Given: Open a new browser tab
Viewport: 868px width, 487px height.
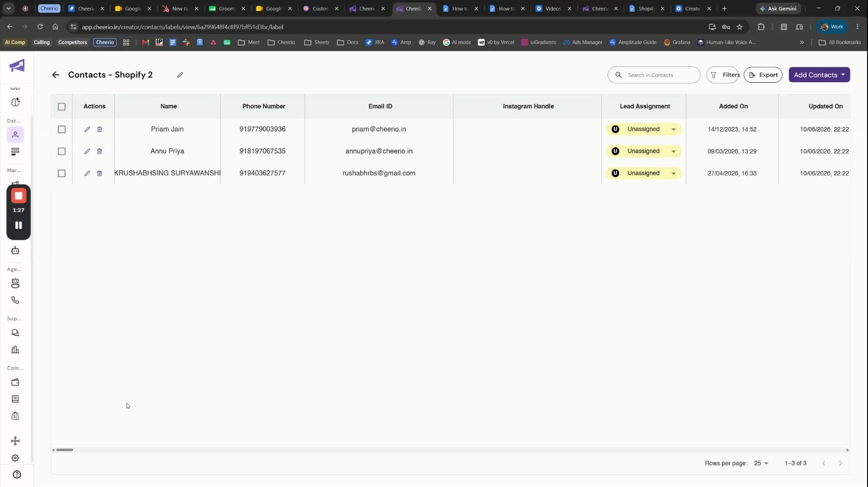Looking at the screenshot, I should point(724,9).
